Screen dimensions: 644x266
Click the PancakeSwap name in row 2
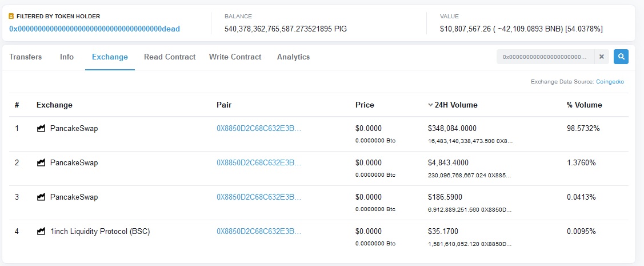[74, 163]
